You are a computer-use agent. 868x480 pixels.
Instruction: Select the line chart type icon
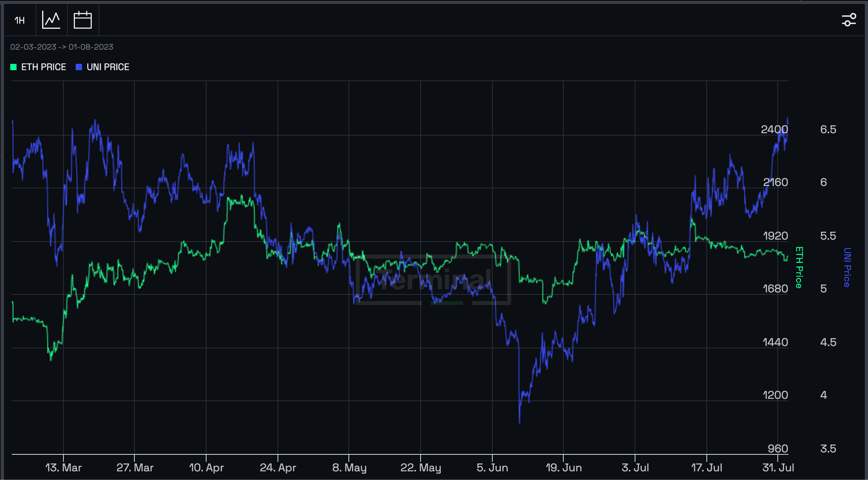[x=51, y=20]
